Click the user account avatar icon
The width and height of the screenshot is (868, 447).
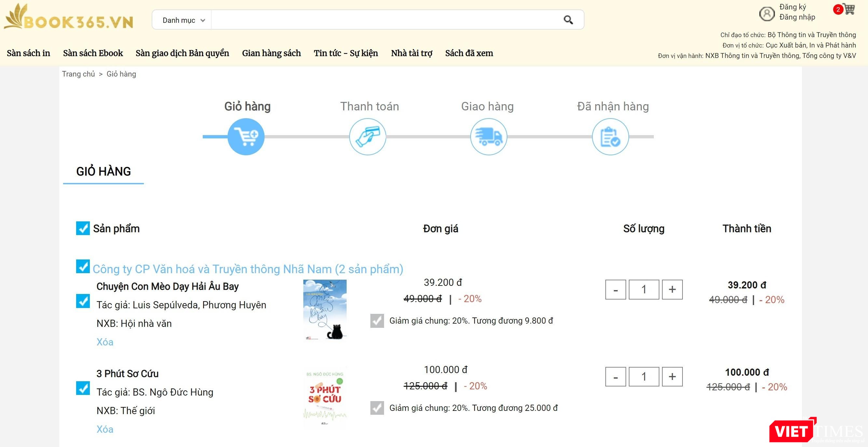[766, 14]
